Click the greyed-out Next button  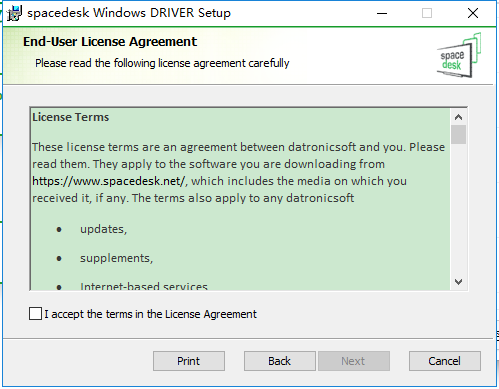pyautogui.click(x=354, y=361)
